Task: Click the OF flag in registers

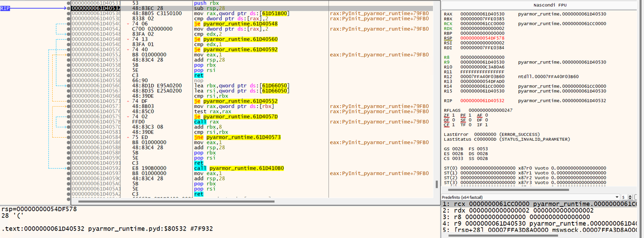Action: point(449,119)
